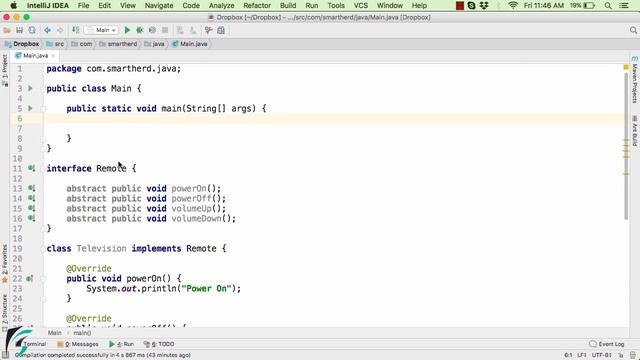Viewport: 640px width, 360px height.
Task: Open 2: Favorites side panel
Action: tap(4, 263)
